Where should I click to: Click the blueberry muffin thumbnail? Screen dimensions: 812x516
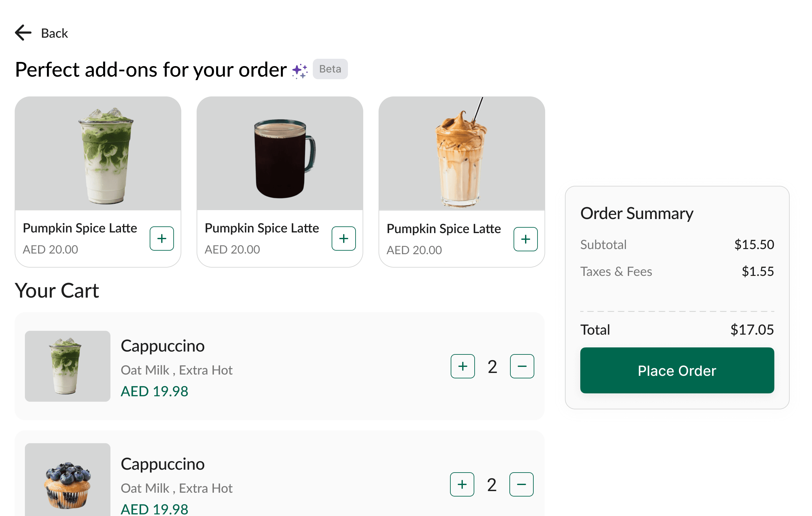click(x=67, y=484)
